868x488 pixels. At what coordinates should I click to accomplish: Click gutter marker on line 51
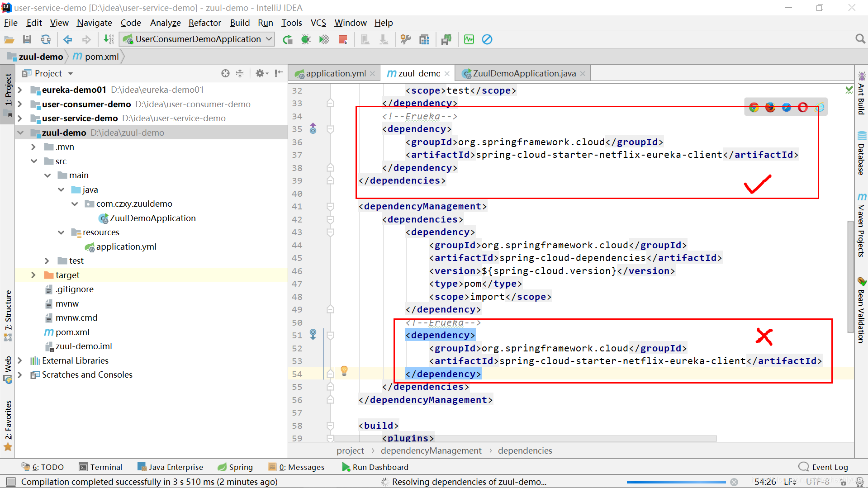pos(313,335)
